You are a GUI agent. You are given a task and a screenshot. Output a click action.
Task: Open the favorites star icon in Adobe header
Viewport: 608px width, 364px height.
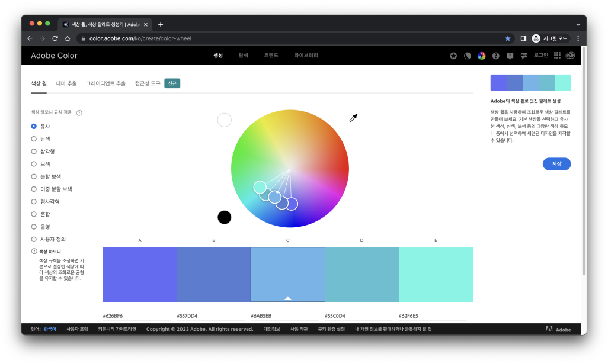453,56
